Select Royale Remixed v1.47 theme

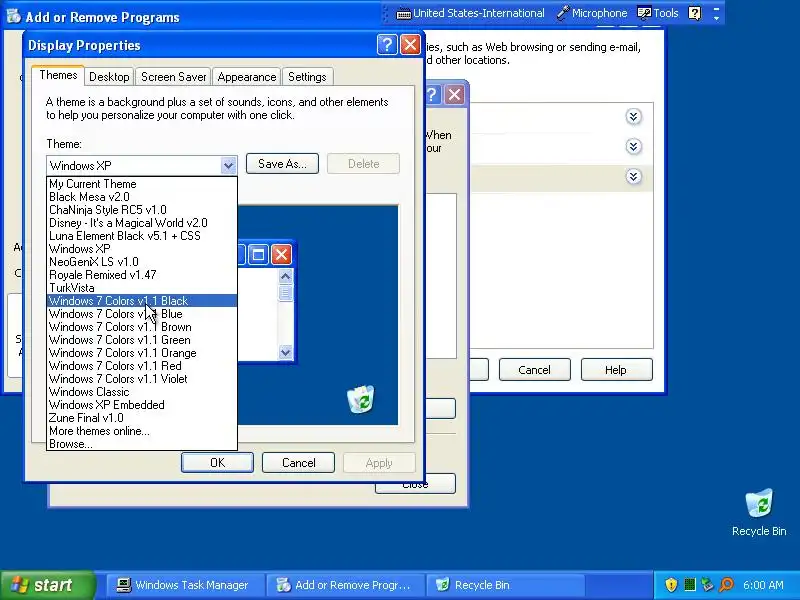click(x=142, y=275)
